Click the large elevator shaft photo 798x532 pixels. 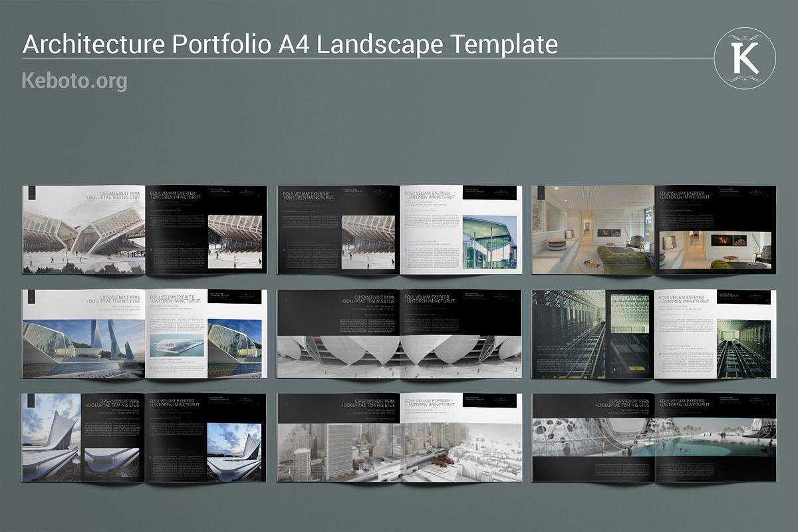[x=569, y=332]
